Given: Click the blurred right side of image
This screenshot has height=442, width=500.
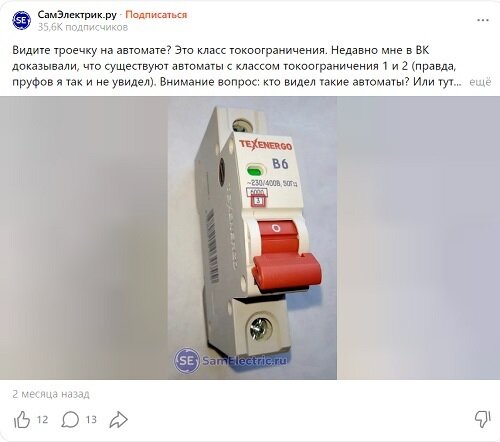Looking at the screenshot, I should click(418, 238).
